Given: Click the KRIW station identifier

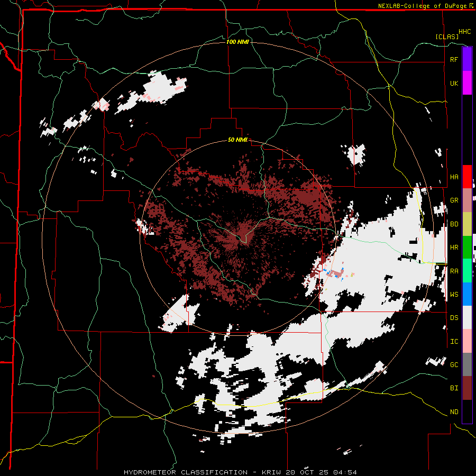Looking at the screenshot, I should pyautogui.click(x=272, y=472).
